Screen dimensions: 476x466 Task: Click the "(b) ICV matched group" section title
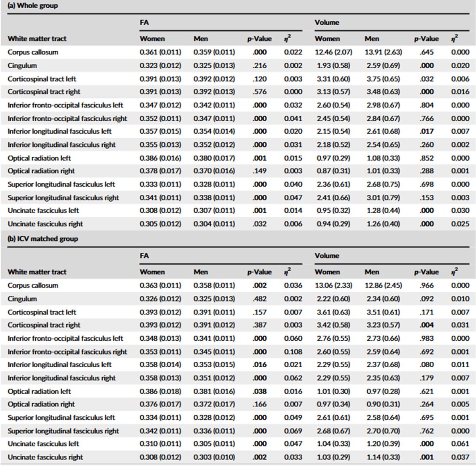point(43,239)
